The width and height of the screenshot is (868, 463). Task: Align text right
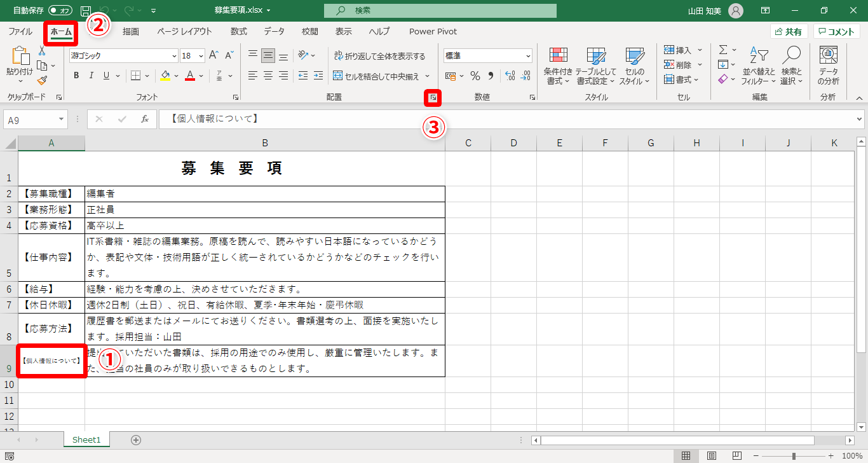tap(283, 76)
